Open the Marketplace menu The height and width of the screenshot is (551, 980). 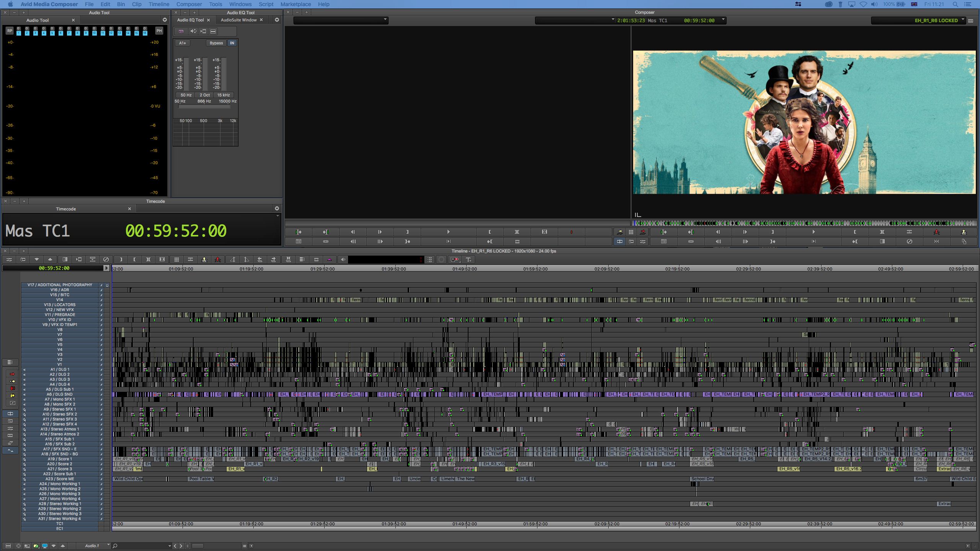[x=296, y=4]
